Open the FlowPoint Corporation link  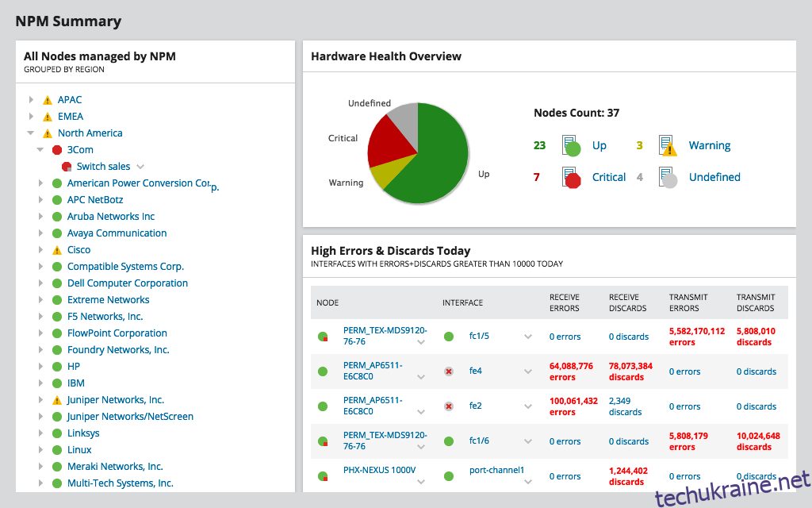117,333
